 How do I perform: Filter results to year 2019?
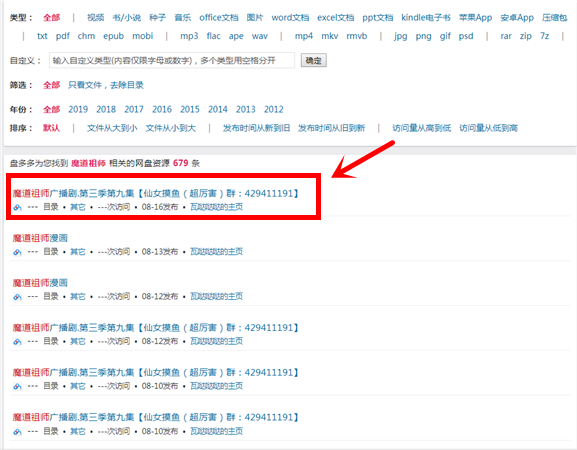click(78, 109)
